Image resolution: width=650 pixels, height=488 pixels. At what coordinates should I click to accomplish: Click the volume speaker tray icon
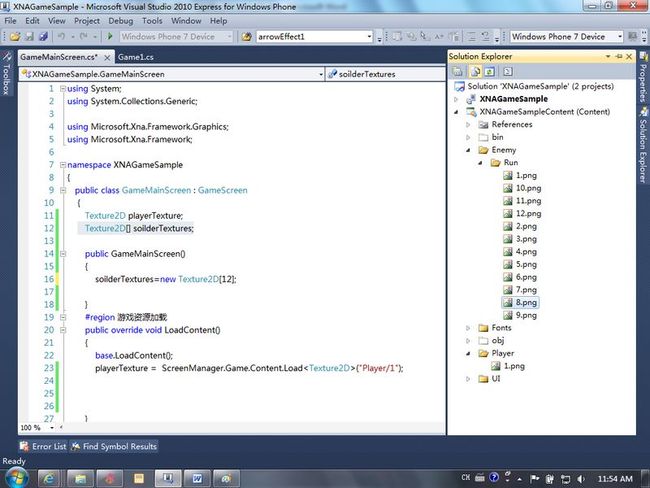pyautogui.click(x=581, y=479)
